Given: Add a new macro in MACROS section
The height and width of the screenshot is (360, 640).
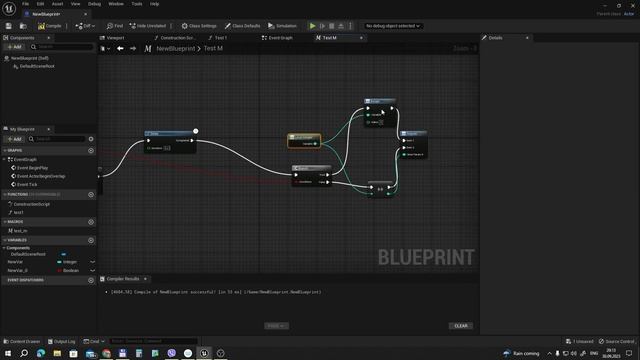Looking at the screenshot, I should point(91,222).
